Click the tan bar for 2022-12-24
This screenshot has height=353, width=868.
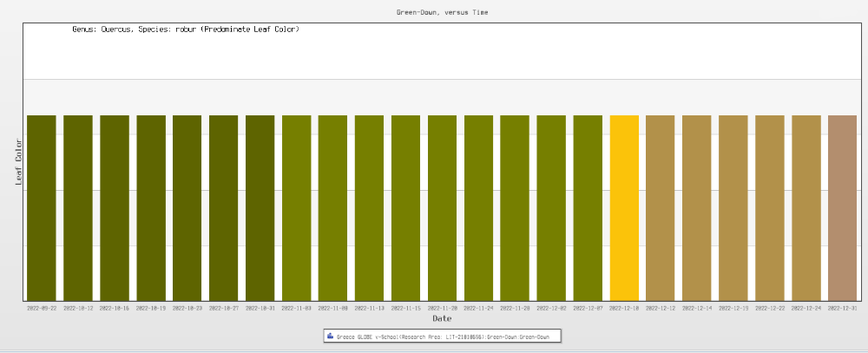pyautogui.click(x=806, y=208)
